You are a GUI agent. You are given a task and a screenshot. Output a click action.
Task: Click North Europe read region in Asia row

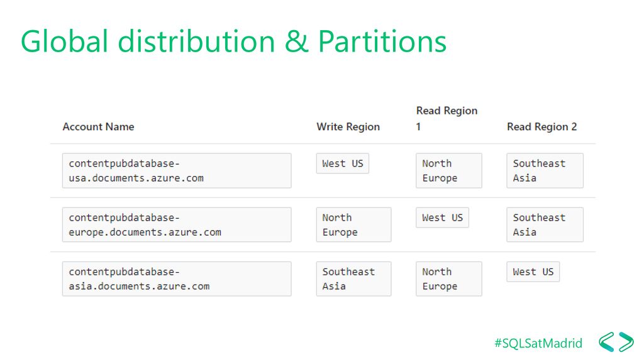(449, 278)
